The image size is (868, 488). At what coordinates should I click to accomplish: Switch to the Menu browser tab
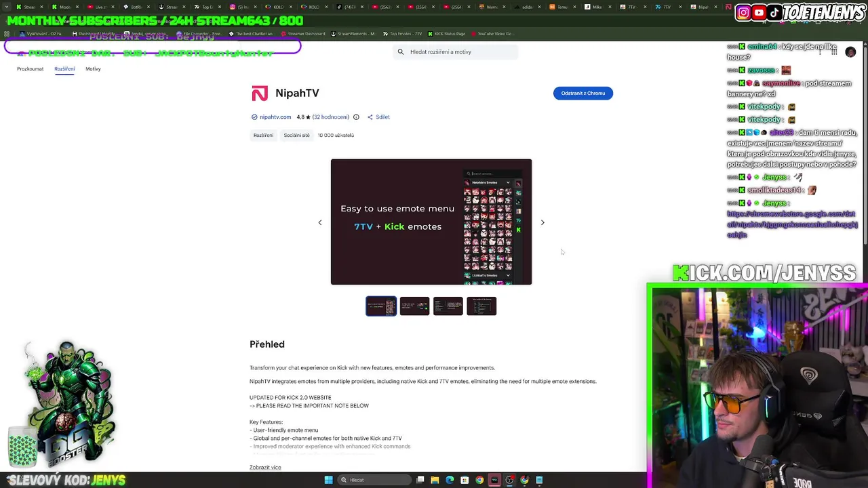point(492,7)
